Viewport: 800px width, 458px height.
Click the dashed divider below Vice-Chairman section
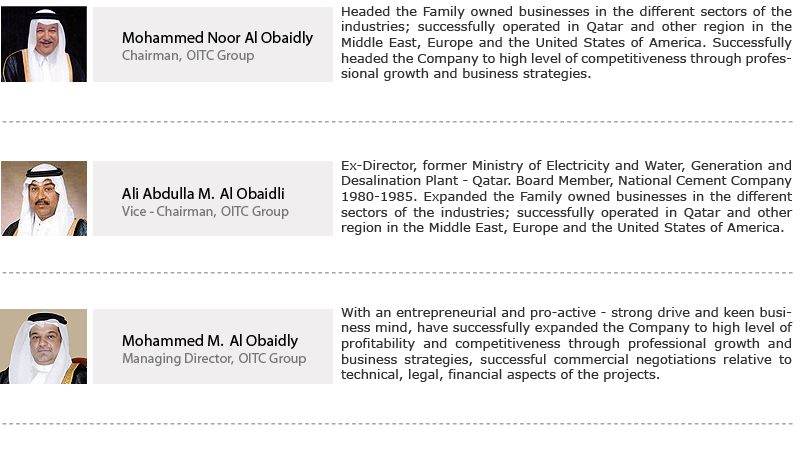397,273
